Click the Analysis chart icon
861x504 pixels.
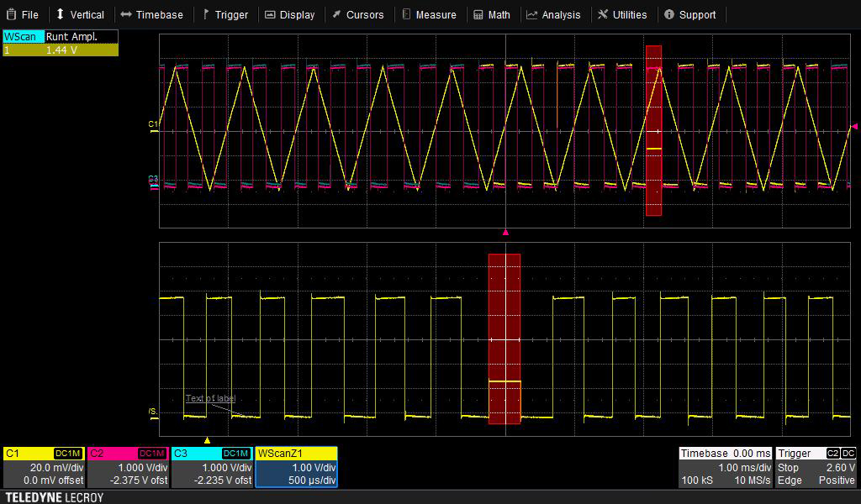click(532, 14)
